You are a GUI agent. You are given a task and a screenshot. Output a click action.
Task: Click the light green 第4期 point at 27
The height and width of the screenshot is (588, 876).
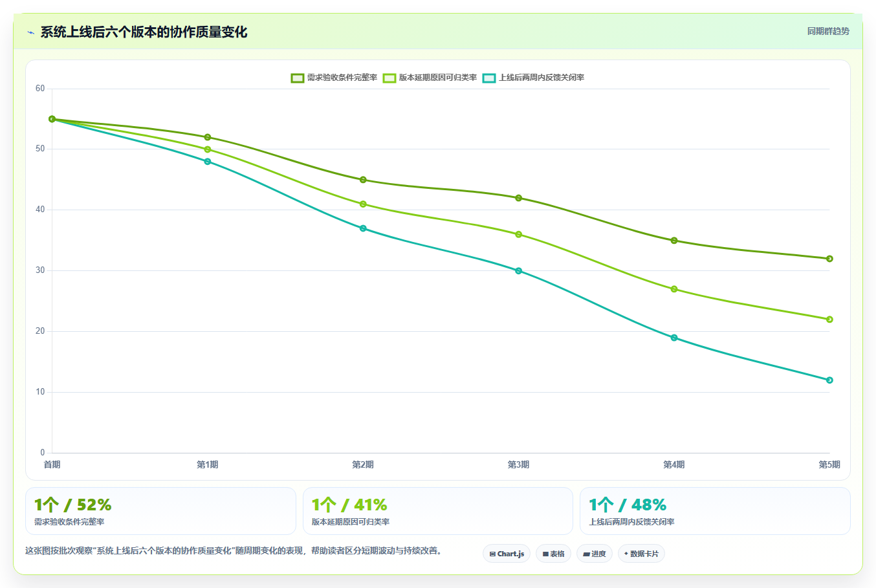pos(674,289)
